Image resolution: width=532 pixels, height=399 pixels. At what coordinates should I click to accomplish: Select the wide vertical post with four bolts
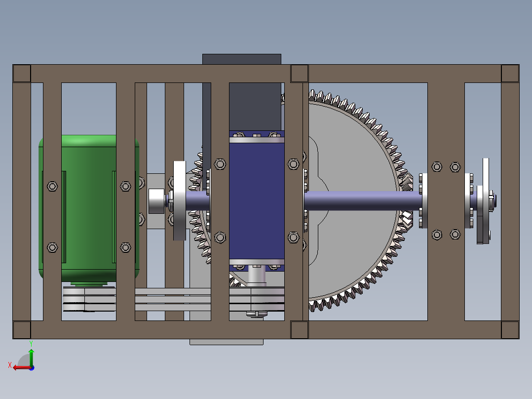[446, 201]
